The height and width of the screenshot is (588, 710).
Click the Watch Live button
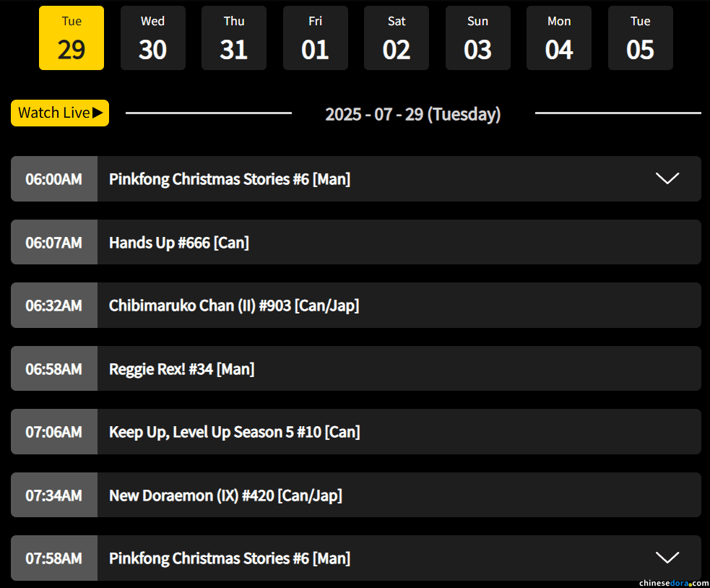coord(60,113)
